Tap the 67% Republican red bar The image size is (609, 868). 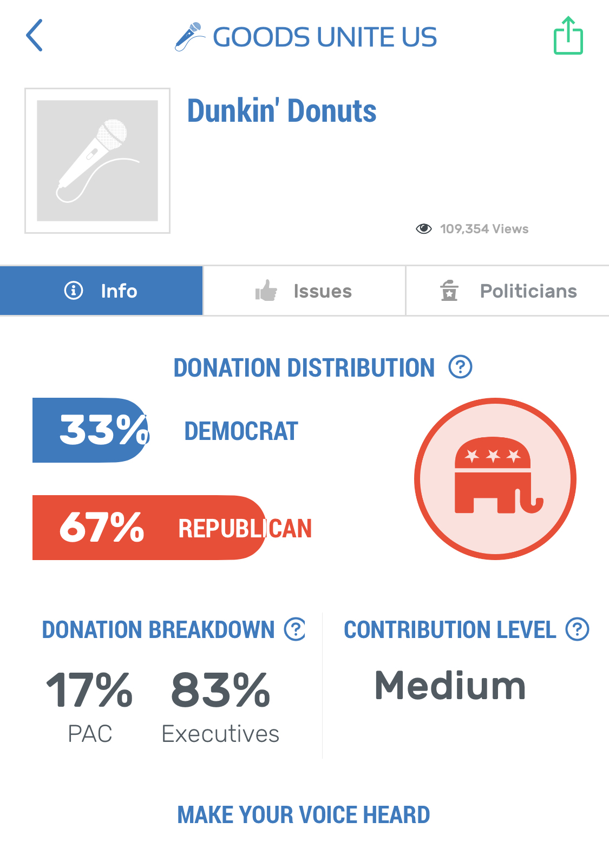148,528
